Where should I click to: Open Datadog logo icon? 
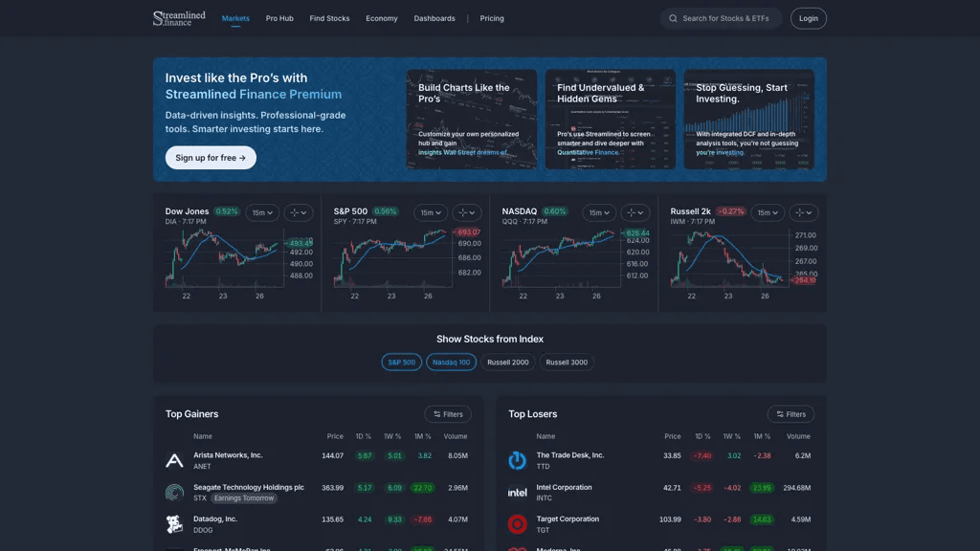click(x=174, y=524)
